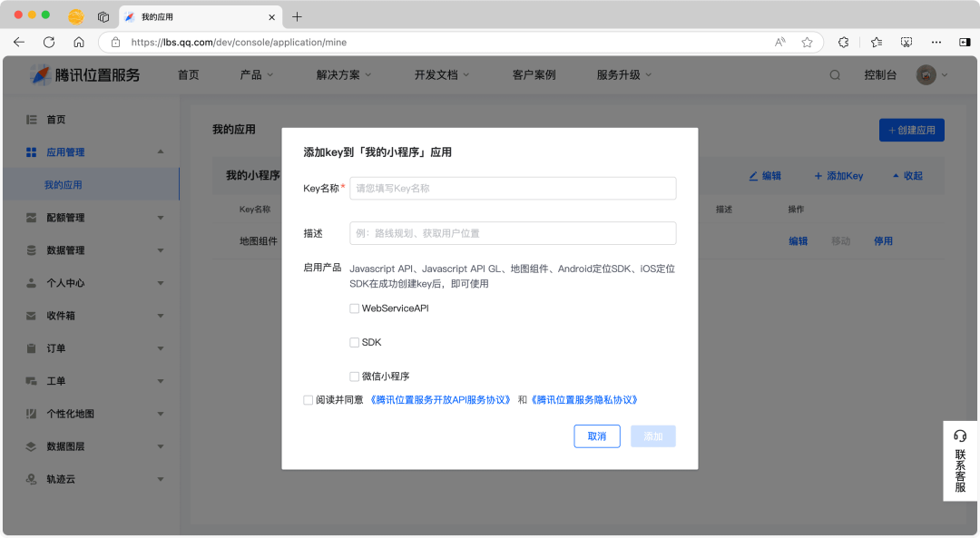Open 腾讯位置服务开放API服务协议 link

pyautogui.click(x=441, y=400)
